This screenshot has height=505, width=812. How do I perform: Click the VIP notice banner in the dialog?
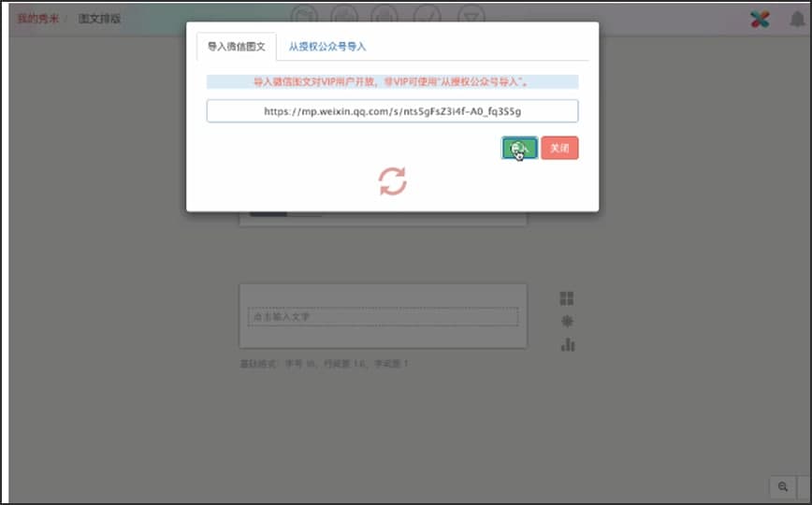click(392, 82)
